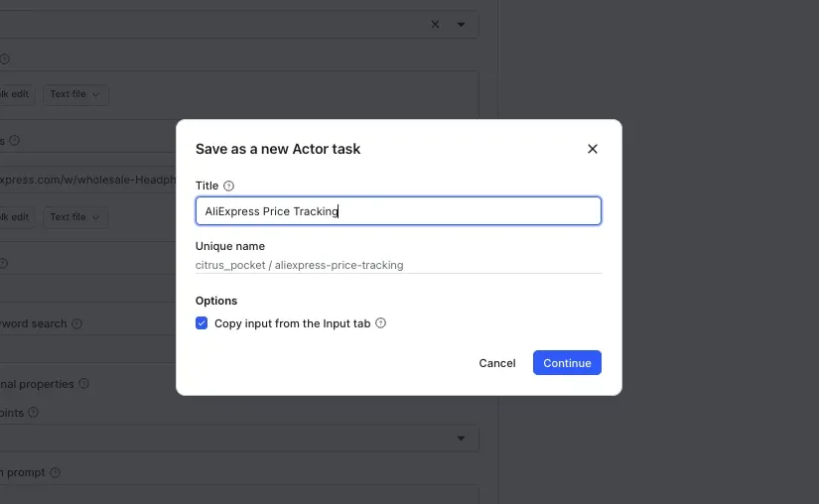Click upper Bulk edit button

17,94
